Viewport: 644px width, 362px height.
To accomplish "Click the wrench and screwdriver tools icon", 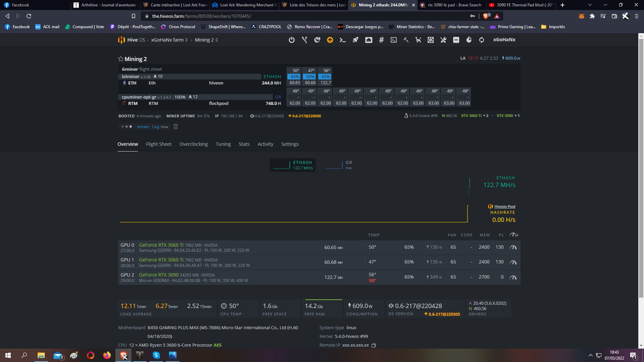I will (443, 40).
